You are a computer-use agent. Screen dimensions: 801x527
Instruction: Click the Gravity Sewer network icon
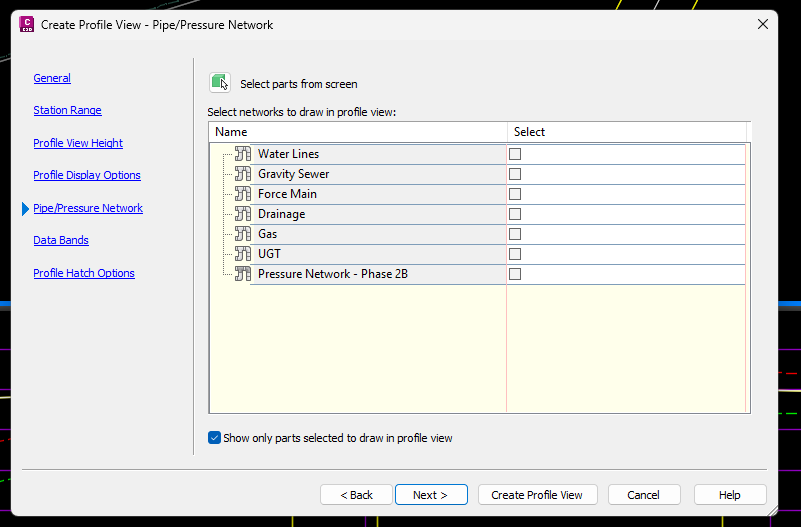click(x=243, y=174)
